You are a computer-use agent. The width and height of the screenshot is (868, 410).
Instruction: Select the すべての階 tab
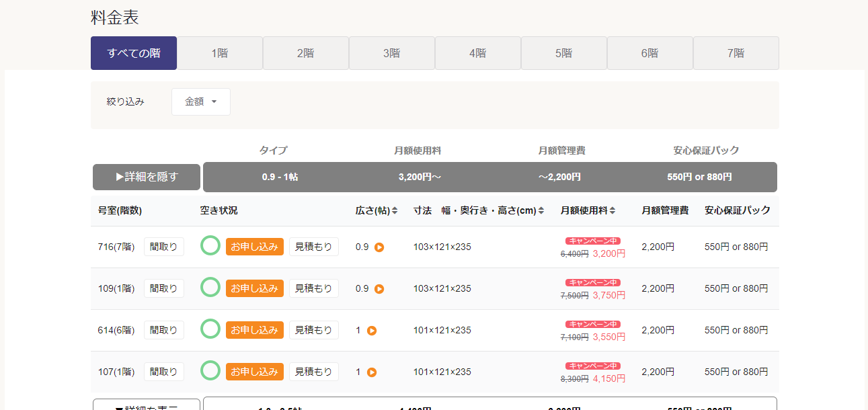coord(134,53)
